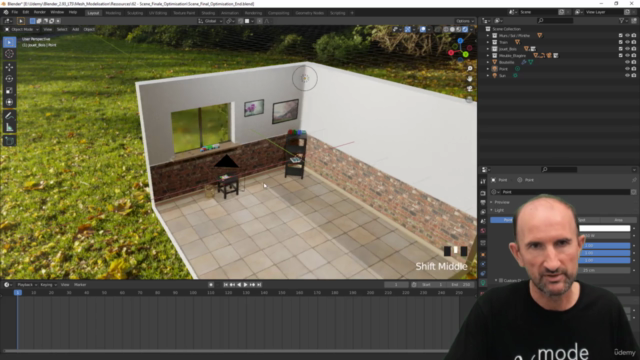Open the View Layer properties tab icon
The height and width of the screenshot is (360, 640).
point(483,212)
